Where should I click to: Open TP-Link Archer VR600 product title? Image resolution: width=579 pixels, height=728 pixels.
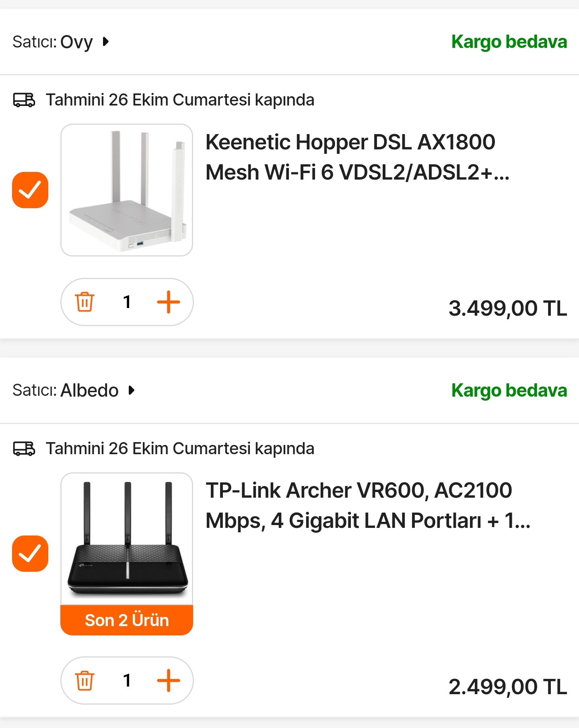[368, 505]
